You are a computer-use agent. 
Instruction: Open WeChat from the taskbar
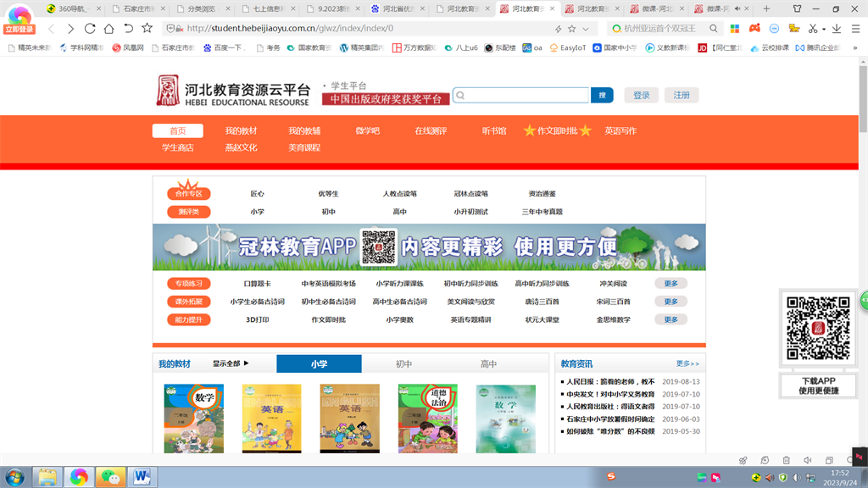(x=108, y=476)
